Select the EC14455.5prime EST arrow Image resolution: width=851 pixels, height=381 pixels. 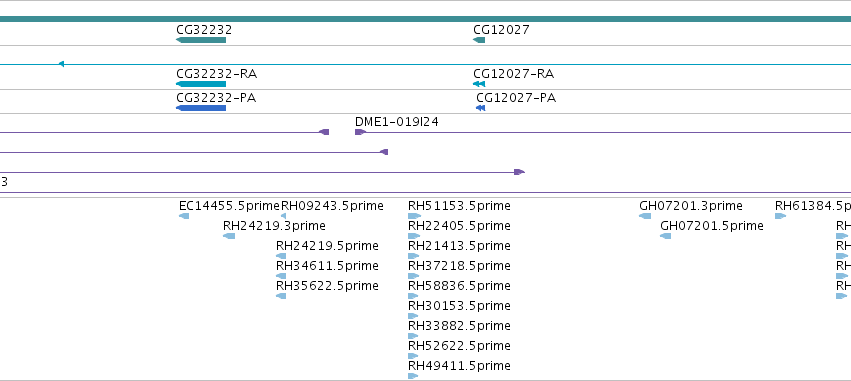click(184, 216)
